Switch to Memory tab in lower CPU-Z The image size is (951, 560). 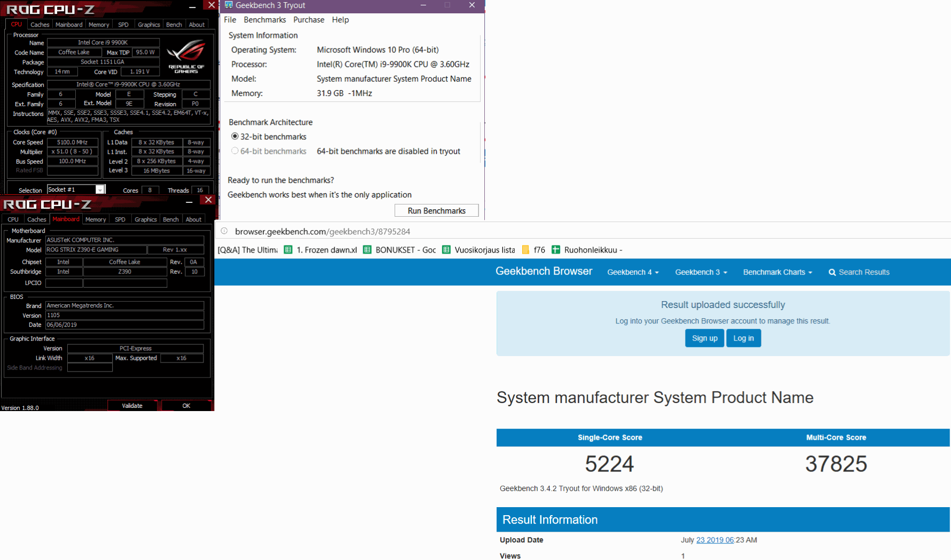(96, 219)
